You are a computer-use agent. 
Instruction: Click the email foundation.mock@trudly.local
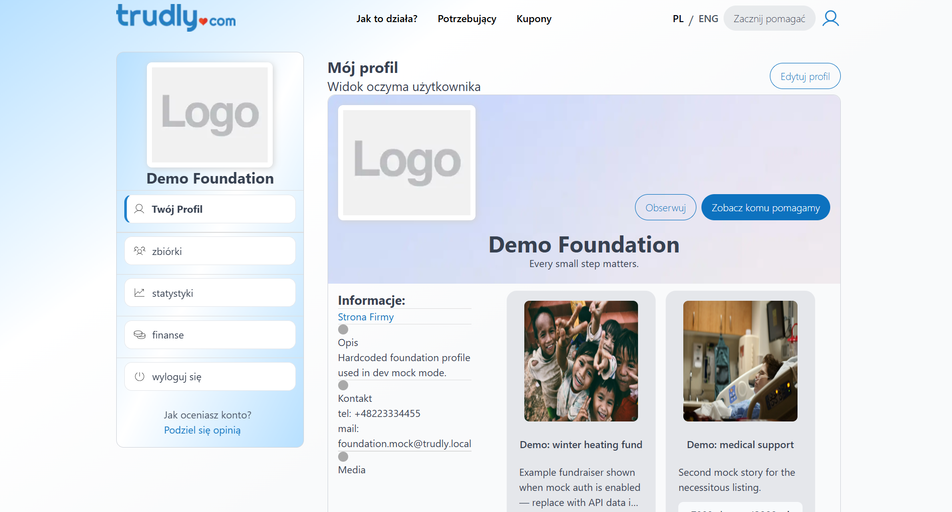coord(404,444)
